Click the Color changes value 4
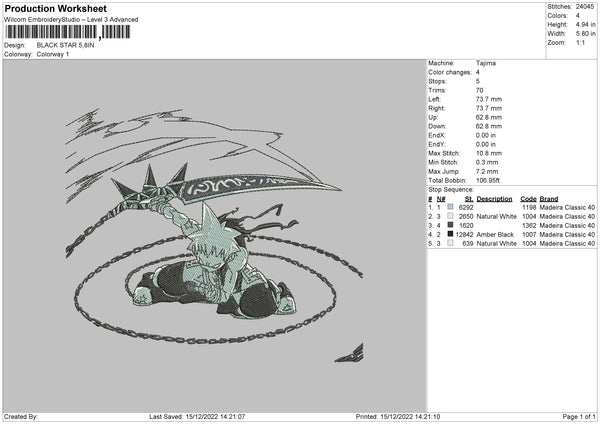 478,72
